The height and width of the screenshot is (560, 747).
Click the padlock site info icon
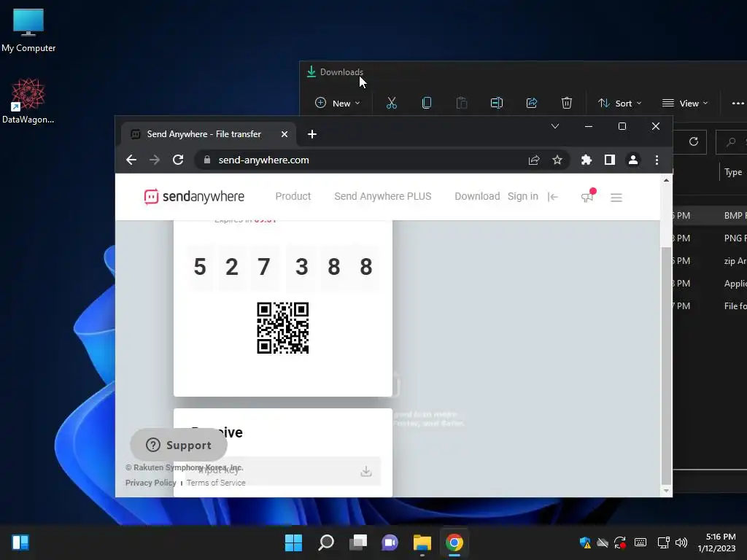(x=206, y=160)
